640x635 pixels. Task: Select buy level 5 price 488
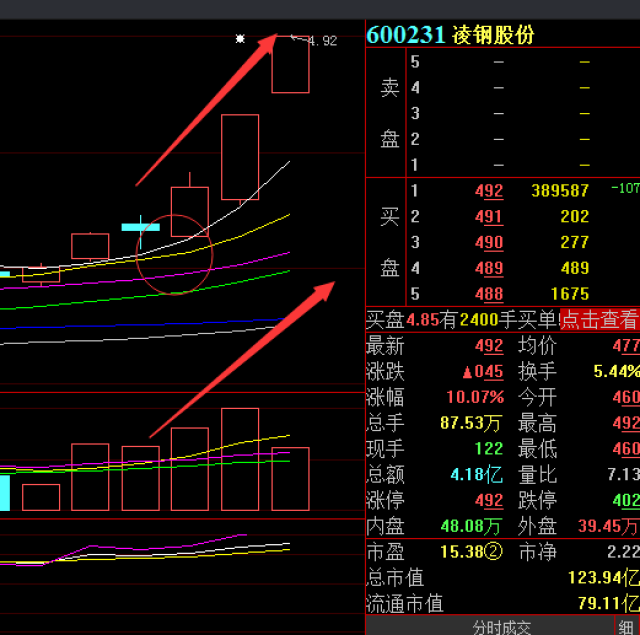[489, 294]
